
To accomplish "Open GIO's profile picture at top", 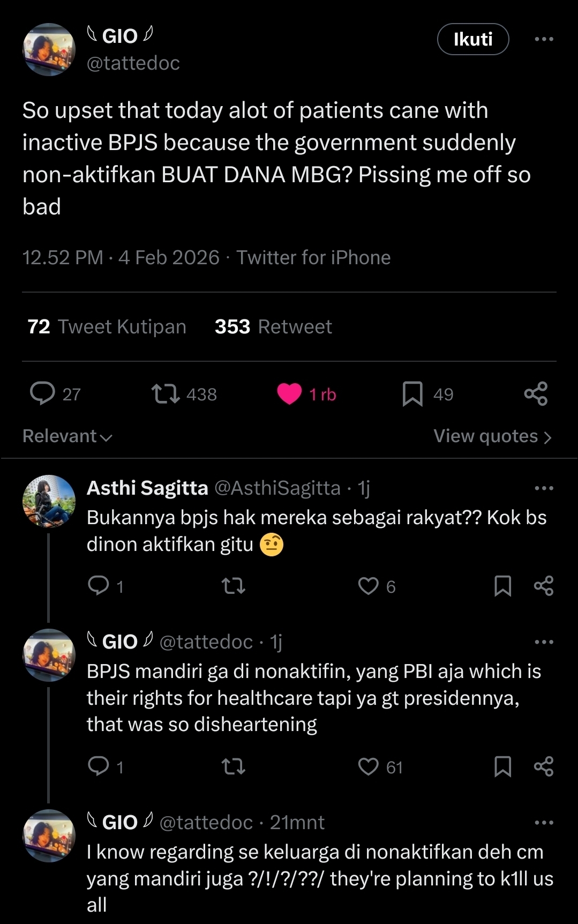I will 49,49.
